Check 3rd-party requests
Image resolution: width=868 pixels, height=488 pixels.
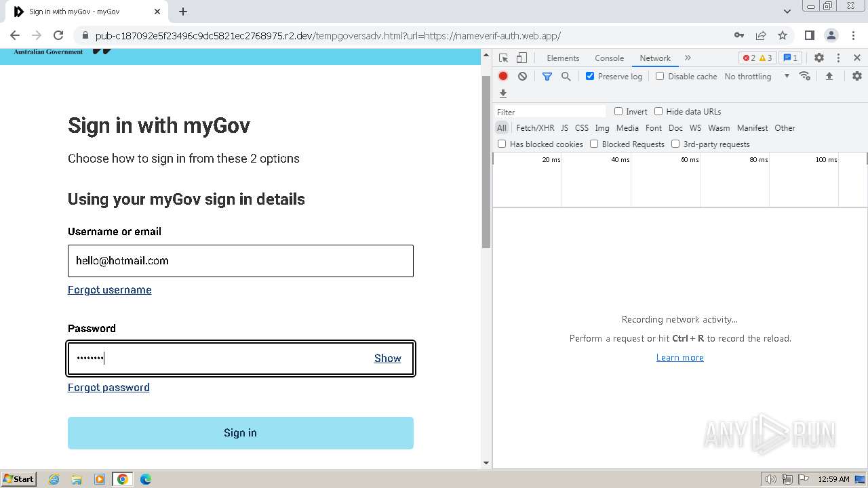click(675, 144)
